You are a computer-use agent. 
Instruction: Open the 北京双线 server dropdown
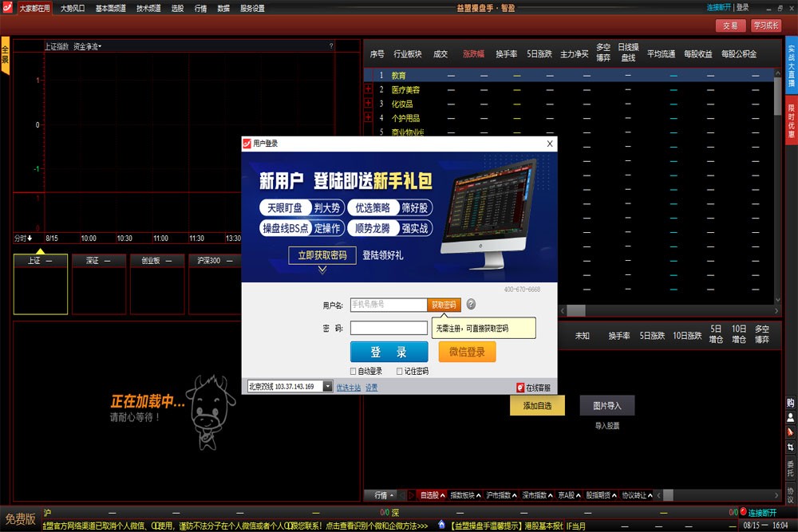[x=327, y=387]
